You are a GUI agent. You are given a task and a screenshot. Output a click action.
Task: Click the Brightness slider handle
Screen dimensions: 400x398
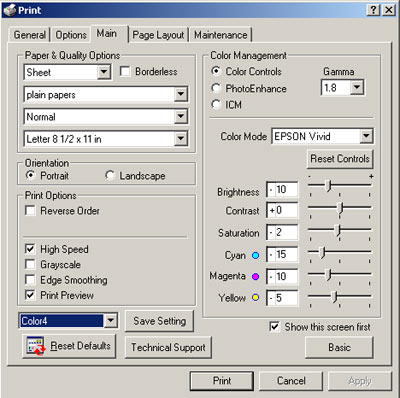click(x=328, y=185)
